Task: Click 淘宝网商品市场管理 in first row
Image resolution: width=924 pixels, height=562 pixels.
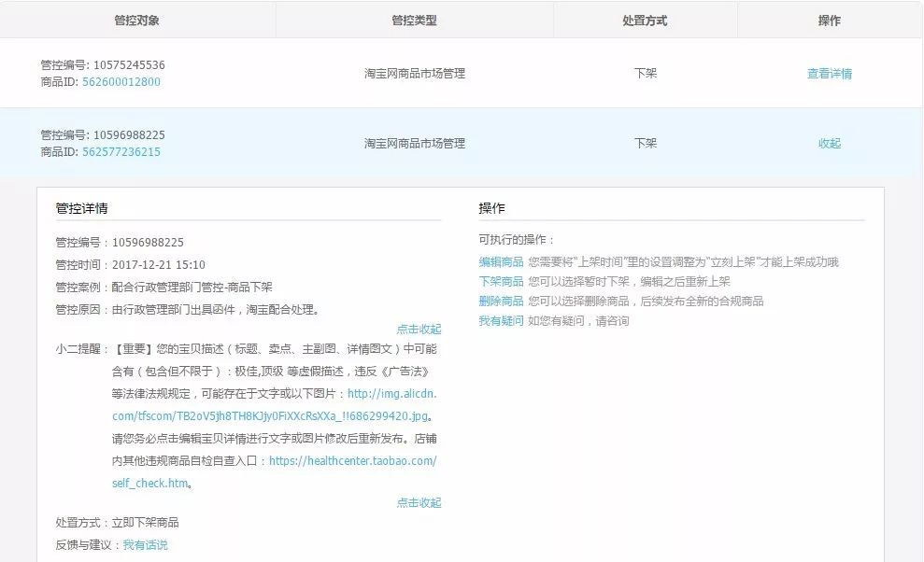Action: point(414,74)
